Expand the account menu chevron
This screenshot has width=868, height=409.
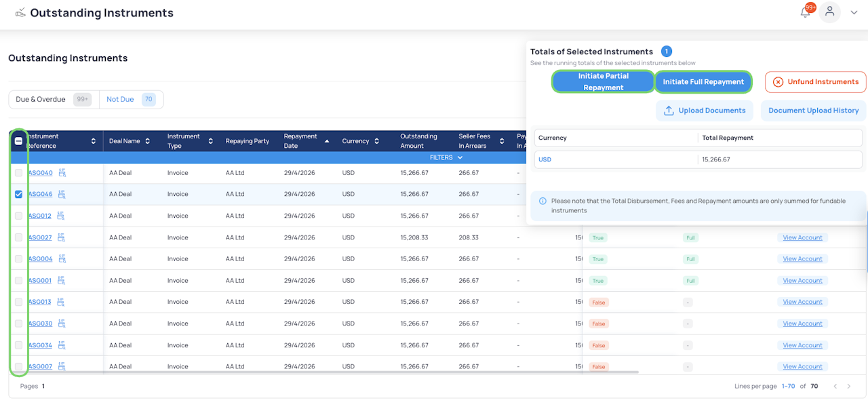854,12
